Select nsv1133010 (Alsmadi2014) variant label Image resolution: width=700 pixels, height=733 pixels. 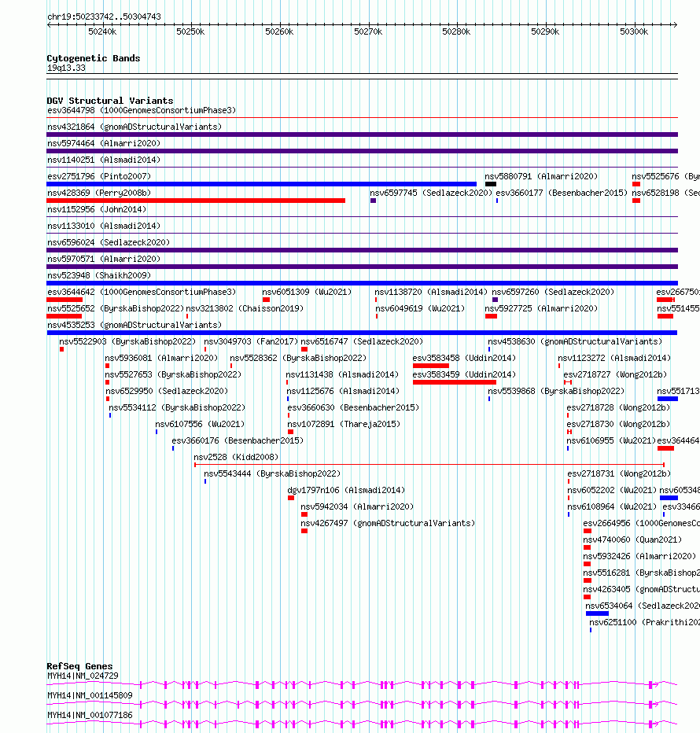(x=104, y=226)
